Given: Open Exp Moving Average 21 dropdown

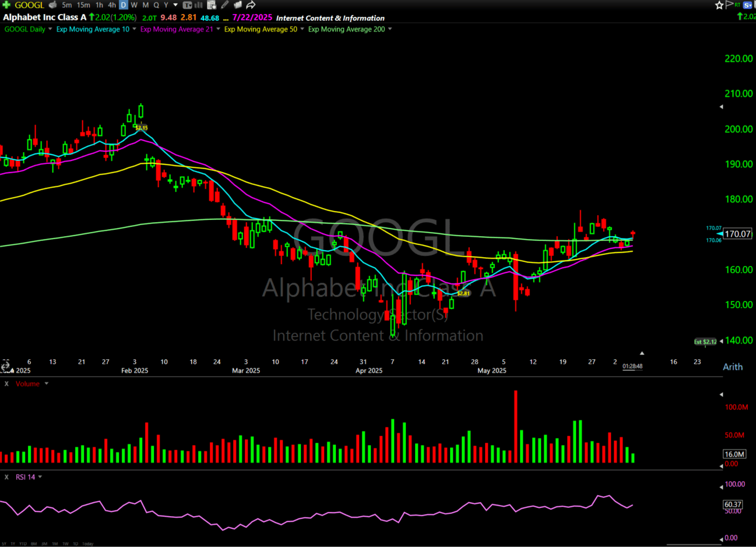Looking at the screenshot, I should [219, 29].
